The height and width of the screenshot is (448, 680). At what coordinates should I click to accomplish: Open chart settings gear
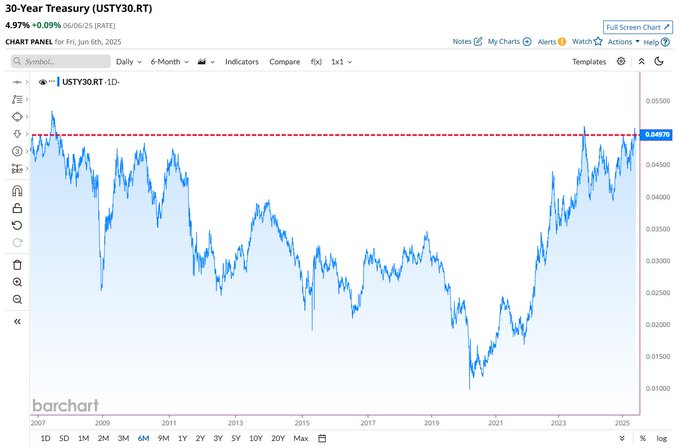tap(621, 61)
